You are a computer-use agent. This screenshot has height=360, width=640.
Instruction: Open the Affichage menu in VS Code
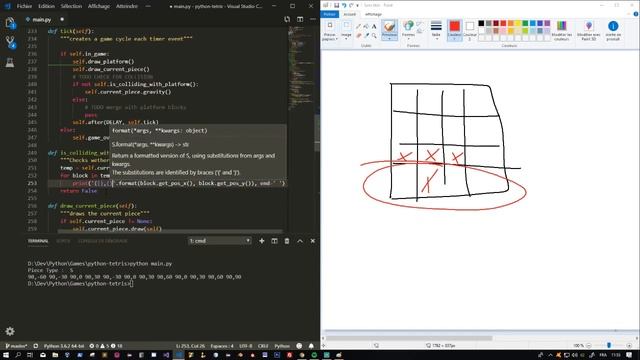tap(98, 6)
